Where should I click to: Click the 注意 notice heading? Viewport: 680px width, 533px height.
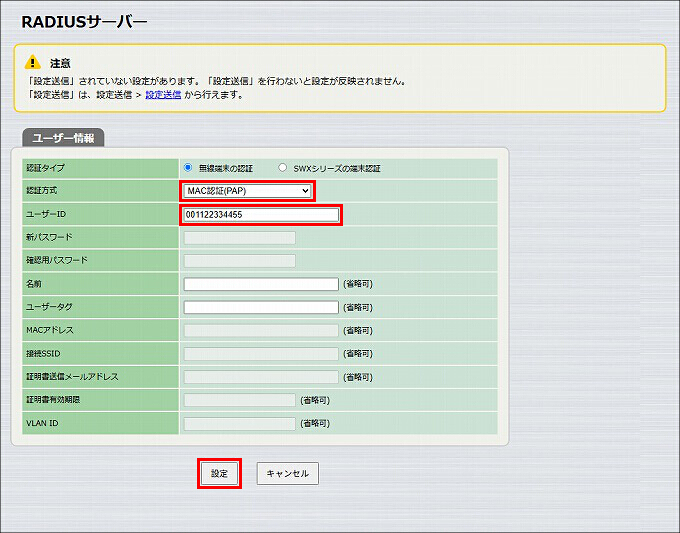[60, 63]
